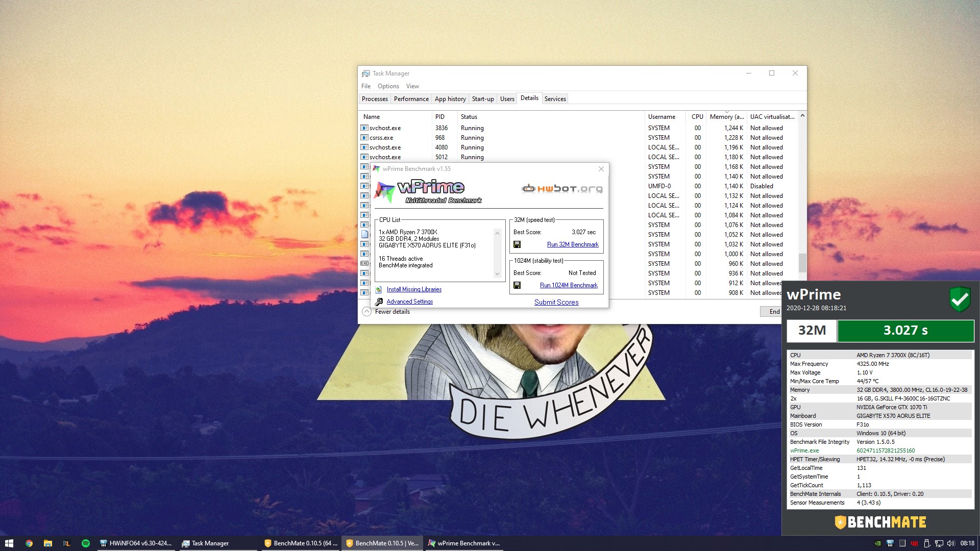This screenshot has height=551, width=980.
Task: Open the Advanced Settings link
Action: [409, 302]
